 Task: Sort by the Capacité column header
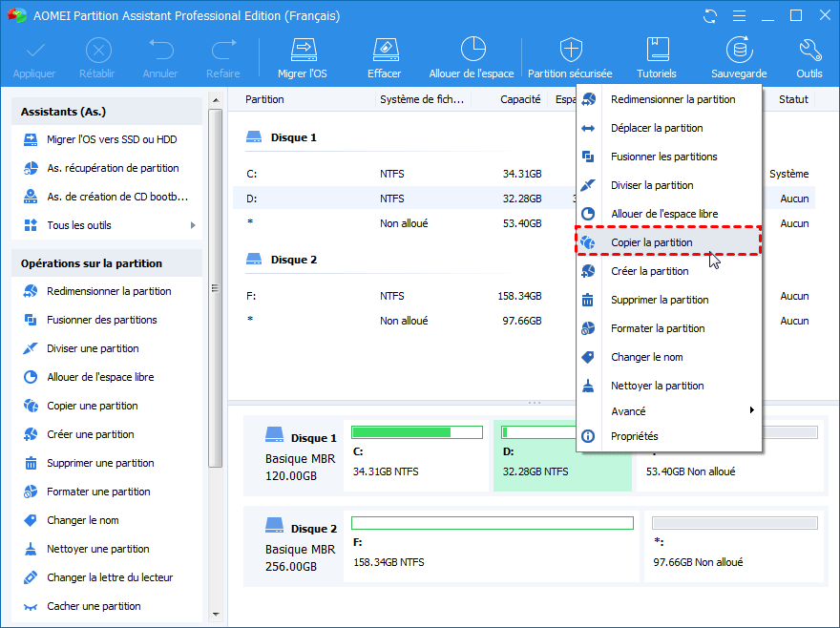[x=520, y=99]
